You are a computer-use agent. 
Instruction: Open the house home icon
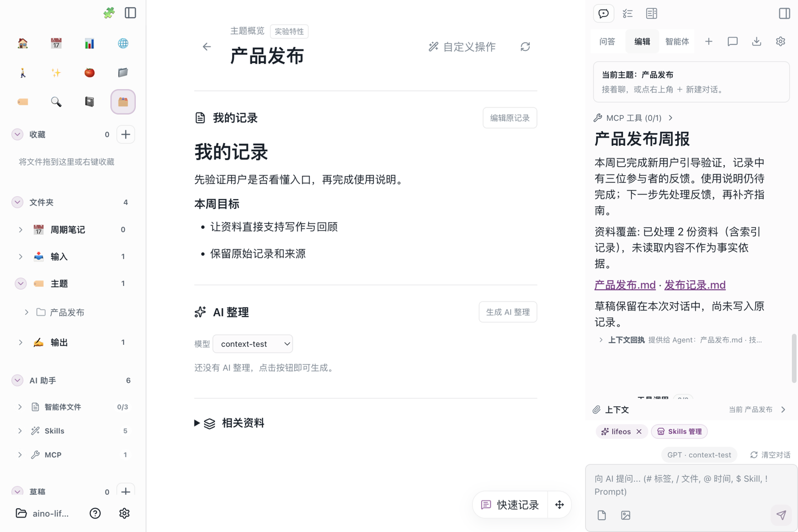23,43
